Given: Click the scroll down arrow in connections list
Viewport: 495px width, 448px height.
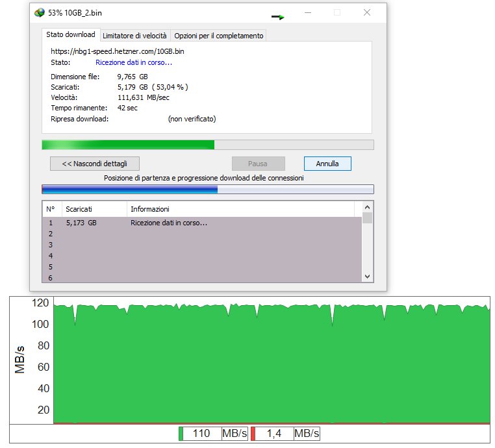Looking at the screenshot, I should coord(367,277).
